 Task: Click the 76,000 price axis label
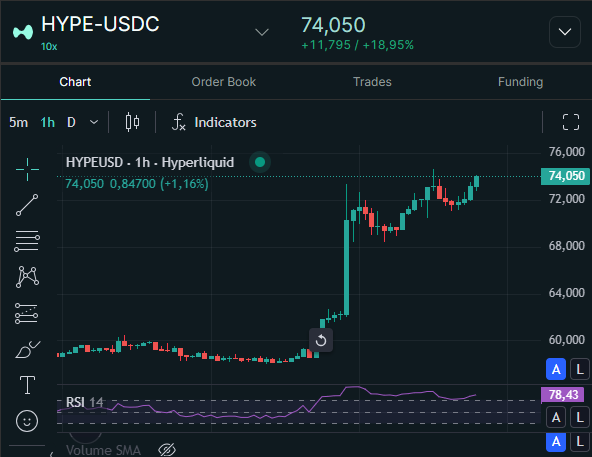[x=566, y=152]
